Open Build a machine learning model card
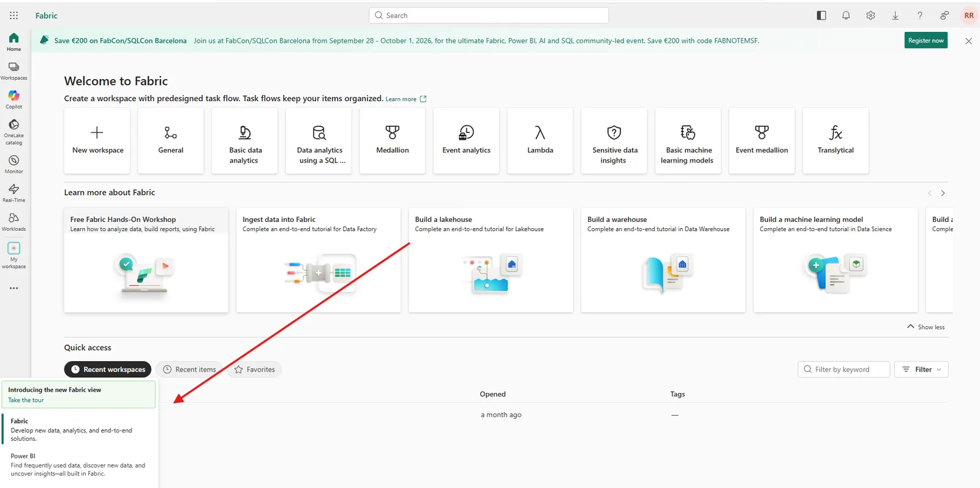 click(835, 260)
